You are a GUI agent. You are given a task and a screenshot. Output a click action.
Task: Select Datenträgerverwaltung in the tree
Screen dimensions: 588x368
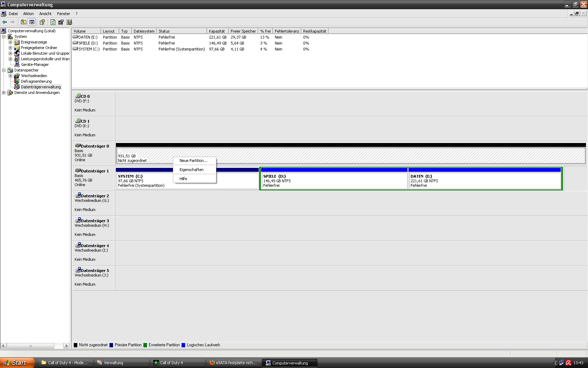click(41, 87)
